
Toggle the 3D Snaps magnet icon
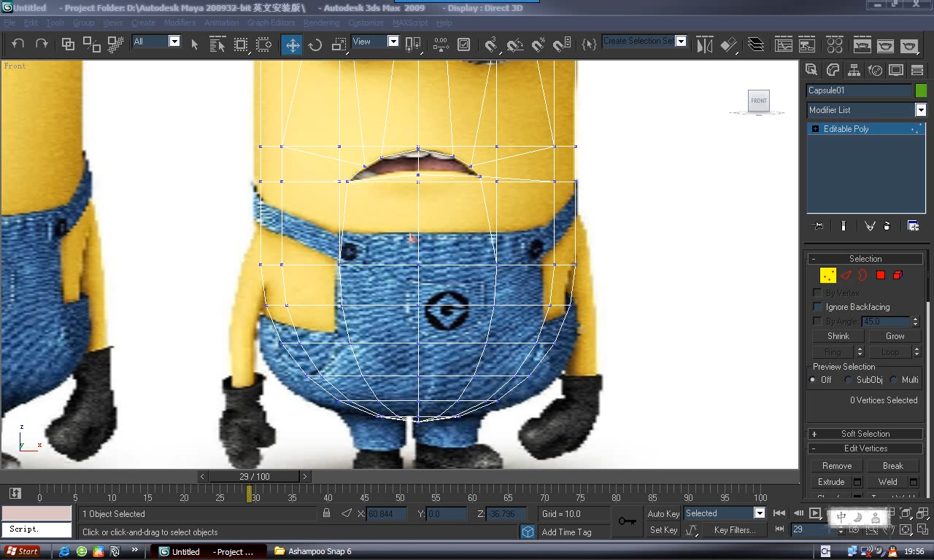[491, 44]
